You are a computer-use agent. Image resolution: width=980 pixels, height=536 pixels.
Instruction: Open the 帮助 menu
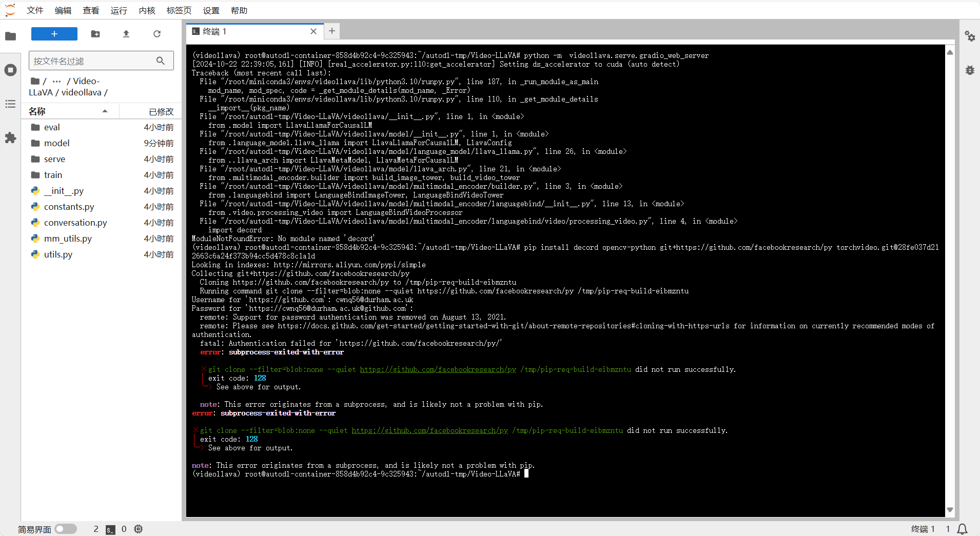239,10
